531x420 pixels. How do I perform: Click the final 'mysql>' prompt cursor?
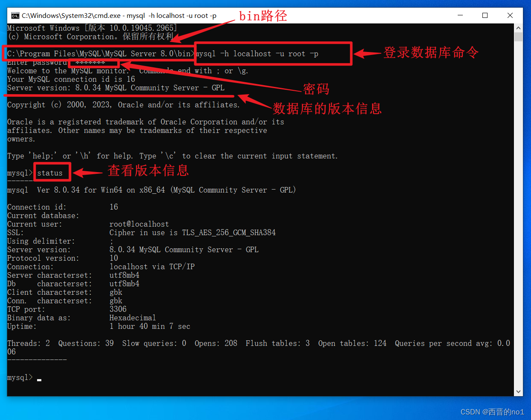39,379
